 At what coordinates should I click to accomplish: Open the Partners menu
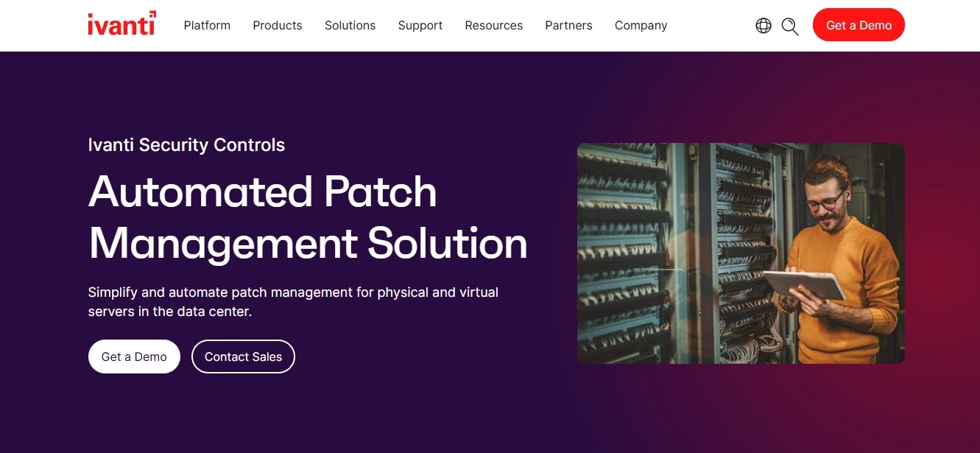[568, 25]
